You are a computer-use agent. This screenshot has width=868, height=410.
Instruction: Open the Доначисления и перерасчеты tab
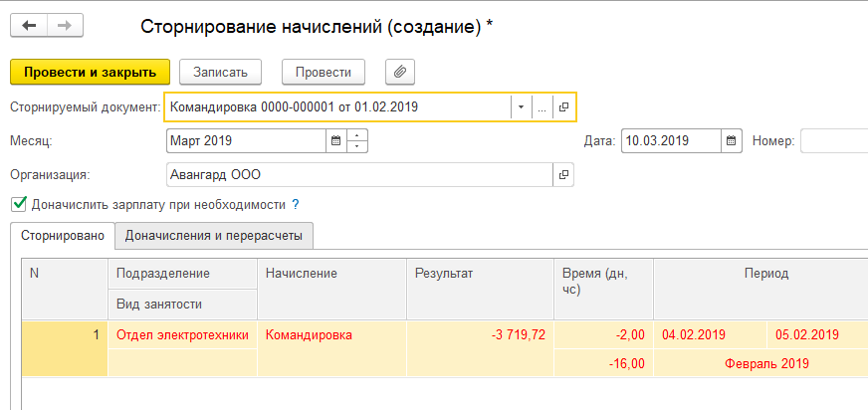(x=214, y=235)
